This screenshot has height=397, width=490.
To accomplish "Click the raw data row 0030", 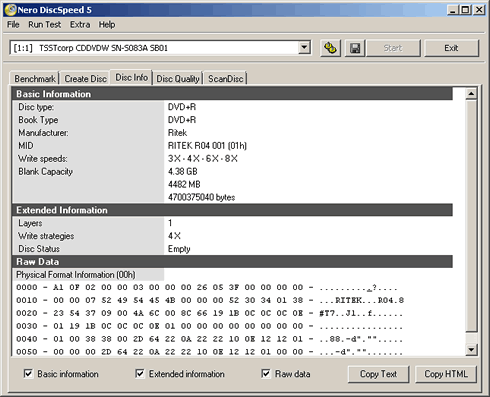I will point(209,326).
